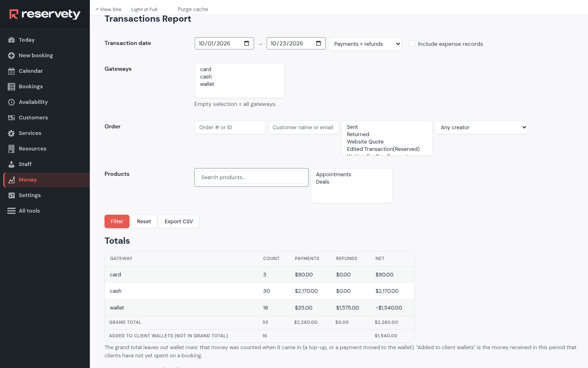This screenshot has height=368, width=588.
Task: Select card in the Gateways list
Action: pos(239,70)
